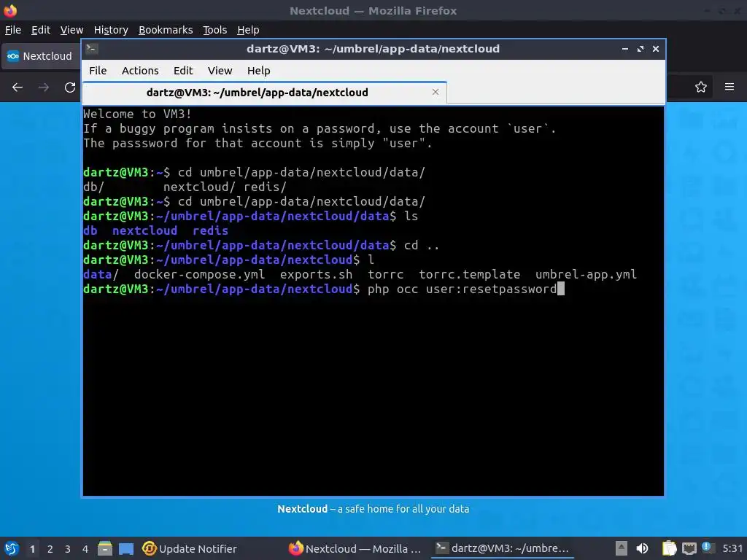Reload the page in Firefox
This screenshot has height=560, width=747.
click(70, 87)
